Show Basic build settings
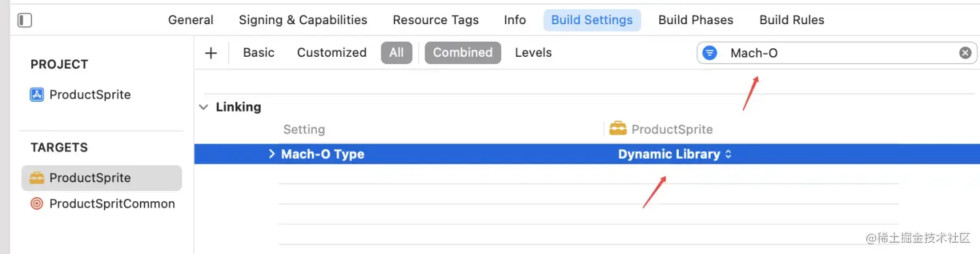The width and height of the screenshot is (980, 254). 259,53
